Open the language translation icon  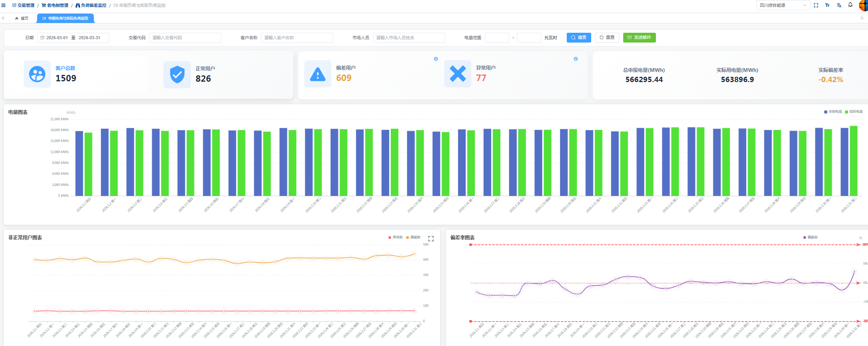pos(839,5)
